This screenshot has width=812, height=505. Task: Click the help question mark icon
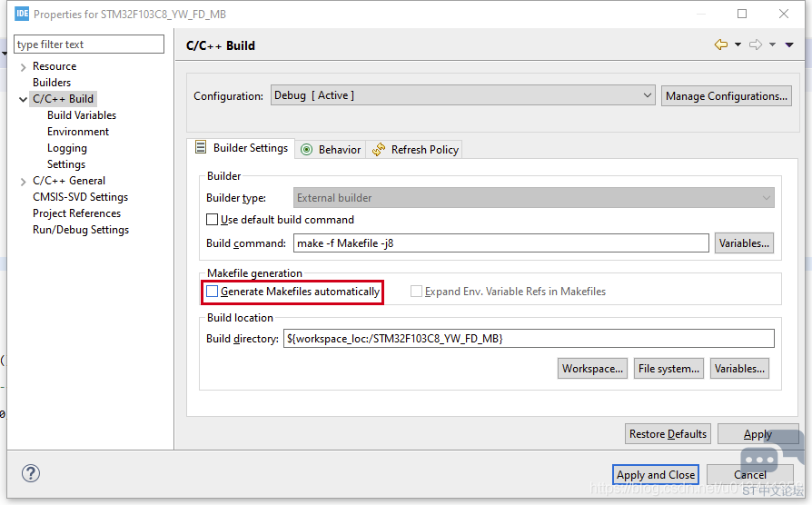click(31, 473)
